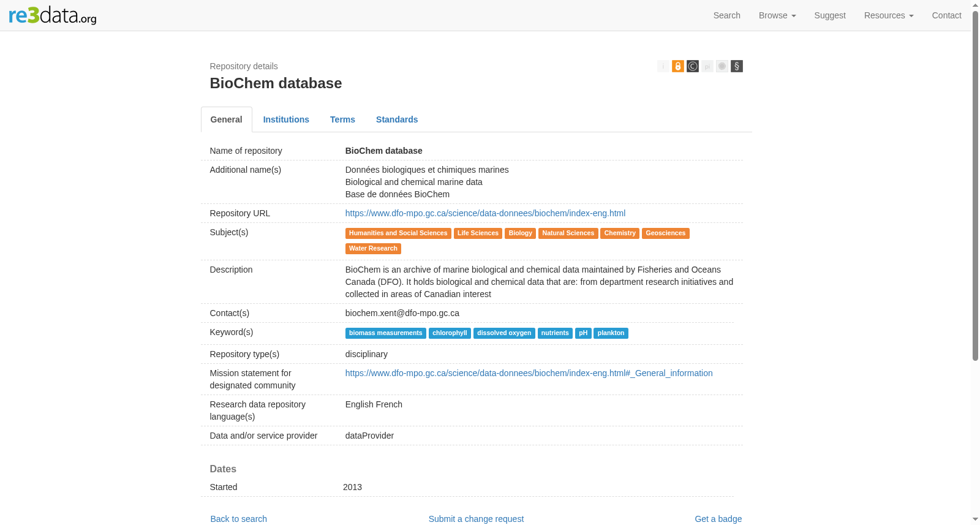Click the plankton keyword tag

(611, 333)
